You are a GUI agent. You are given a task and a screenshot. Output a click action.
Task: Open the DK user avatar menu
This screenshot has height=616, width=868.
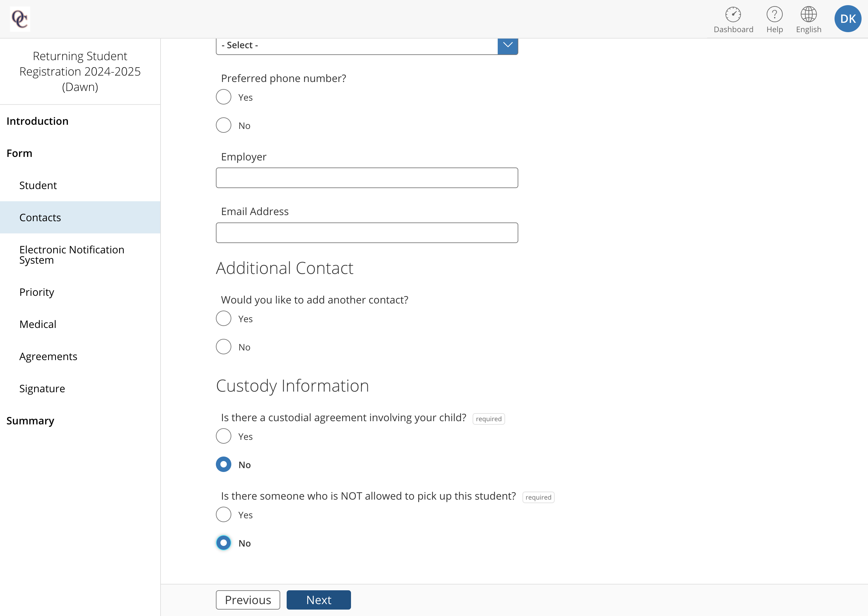[x=847, y=19]
